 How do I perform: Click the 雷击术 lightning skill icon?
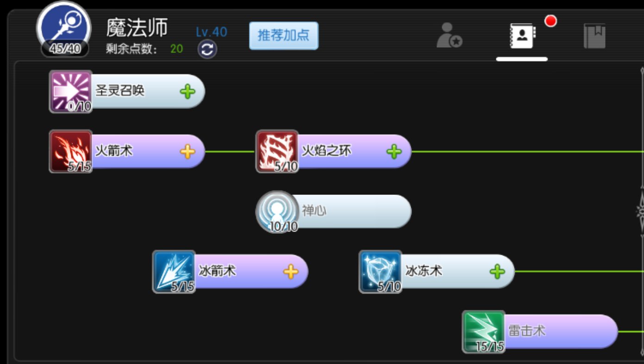(x=484, y=332)
